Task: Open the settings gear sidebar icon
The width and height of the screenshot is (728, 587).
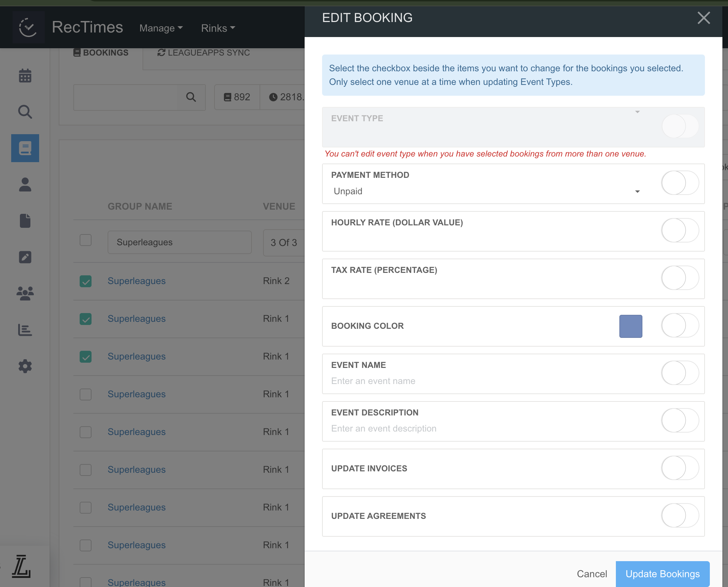Action: [x=25, y=366]
